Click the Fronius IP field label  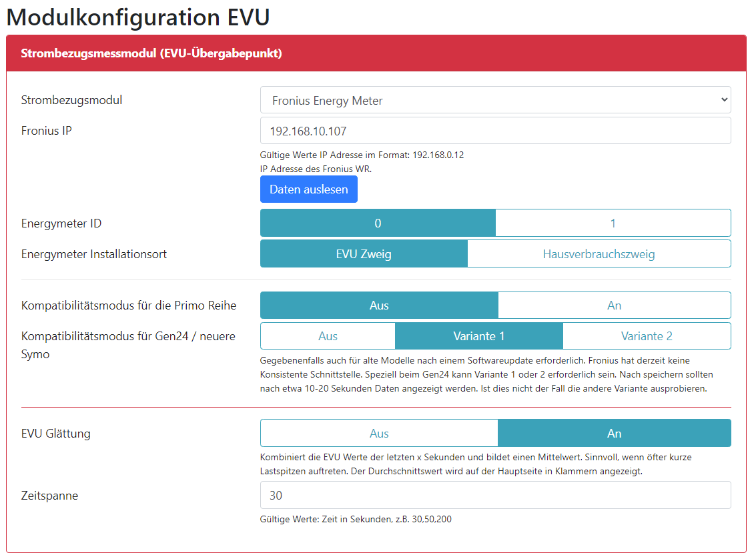[x=47, y=131]
